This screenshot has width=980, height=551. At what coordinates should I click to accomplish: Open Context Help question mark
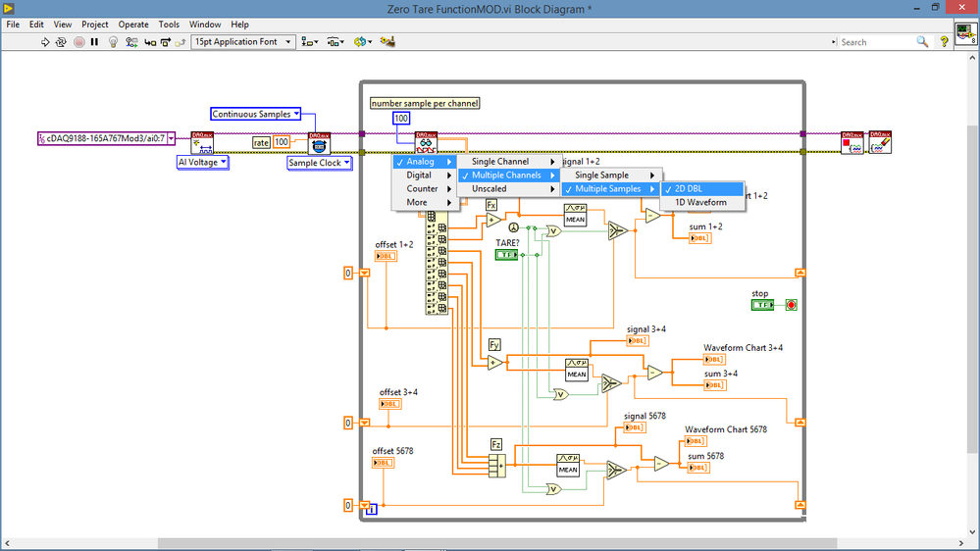944,42
